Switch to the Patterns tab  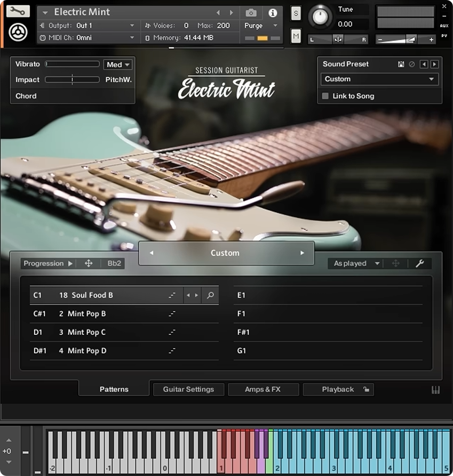(x=114, y=389)
